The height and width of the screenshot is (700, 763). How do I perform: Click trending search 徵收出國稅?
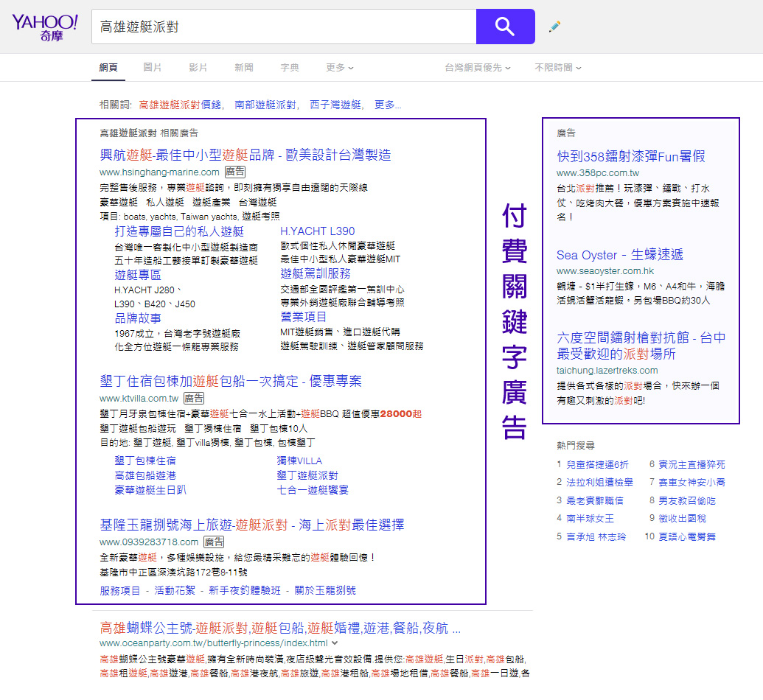tap(682, 519)
